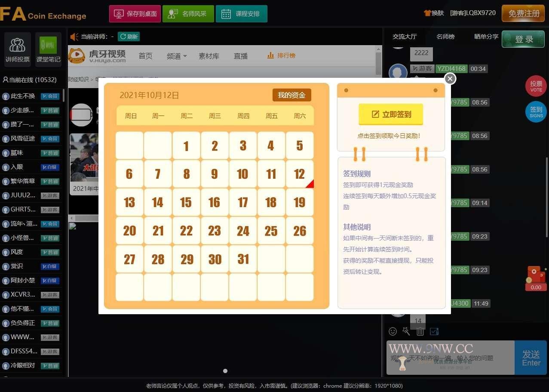Expand the 频道 dropdown menu

point(177,56)
